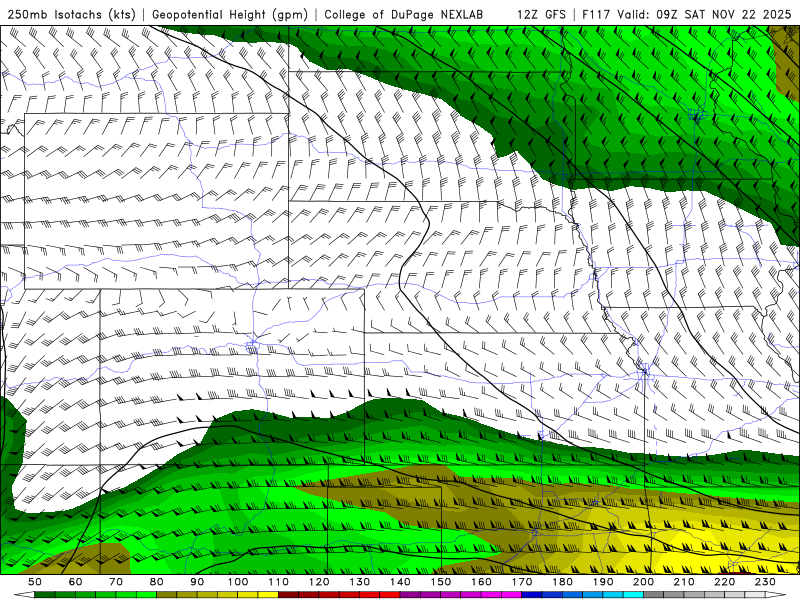Select the 90 legend label
Image resolution: width=800 pixels, height=600 pixels.
click(x=197, y=582)
